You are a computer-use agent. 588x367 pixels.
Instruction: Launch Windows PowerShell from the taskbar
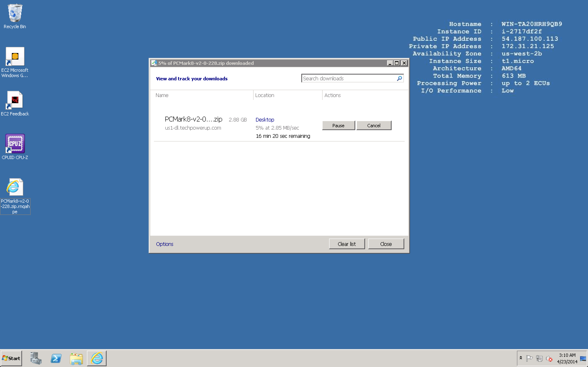56,358
